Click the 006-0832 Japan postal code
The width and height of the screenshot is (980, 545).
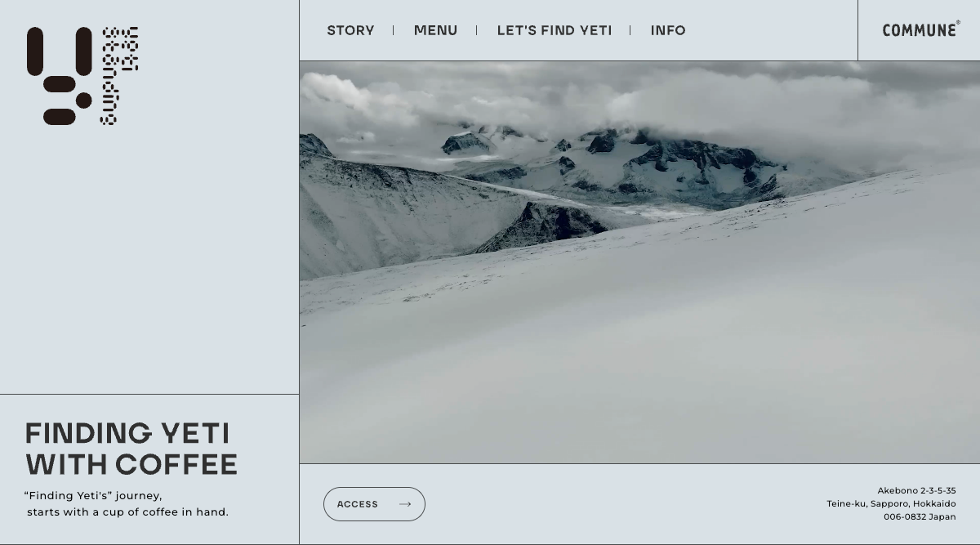pyautogui.click(x=920, y=516)
